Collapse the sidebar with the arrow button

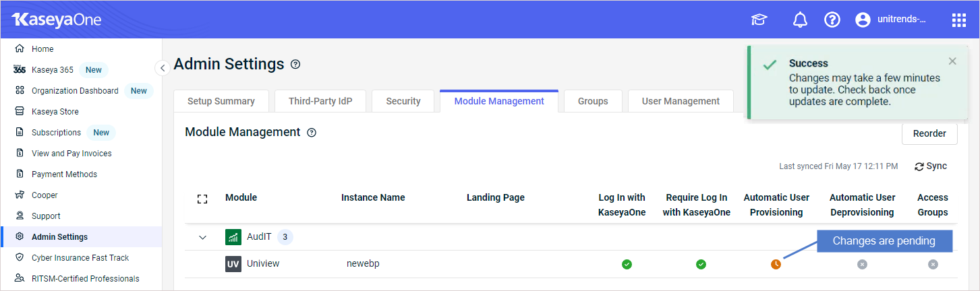point(162,68)
